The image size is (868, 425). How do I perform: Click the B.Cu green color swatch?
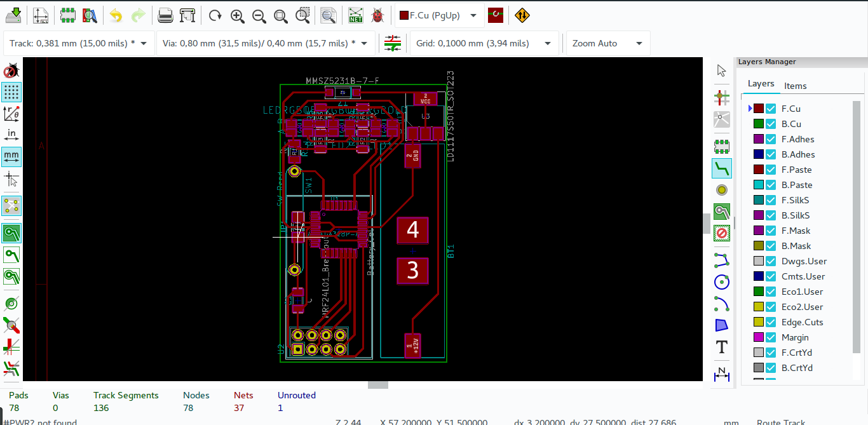758,124
